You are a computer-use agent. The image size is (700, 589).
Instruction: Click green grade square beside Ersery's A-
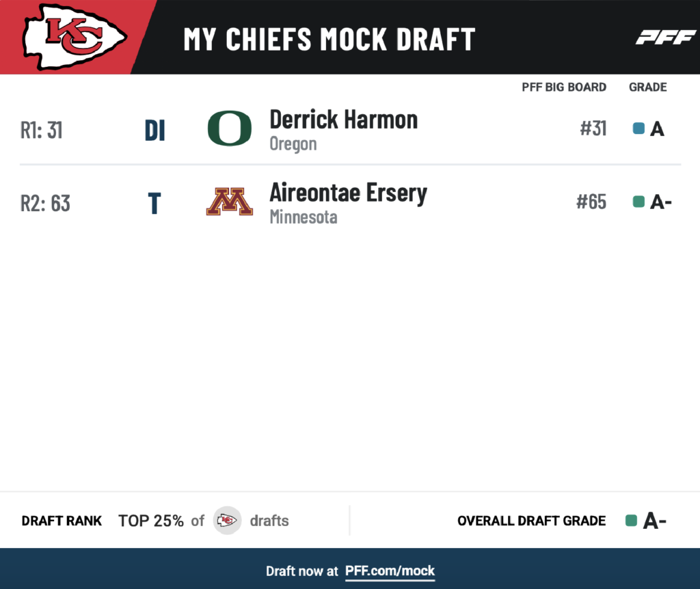(x=639, y=202)
